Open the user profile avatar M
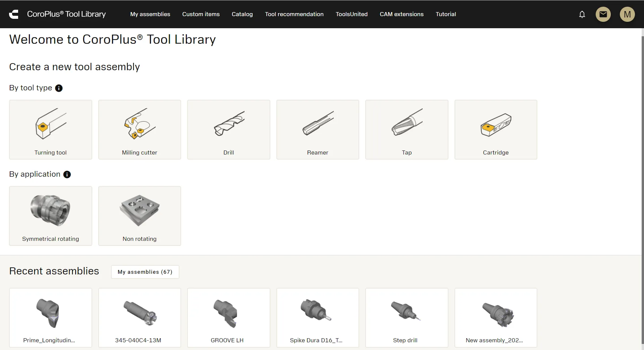Image resolution: width=644 pixels, height=350 pixels. (x=627, y=14)
